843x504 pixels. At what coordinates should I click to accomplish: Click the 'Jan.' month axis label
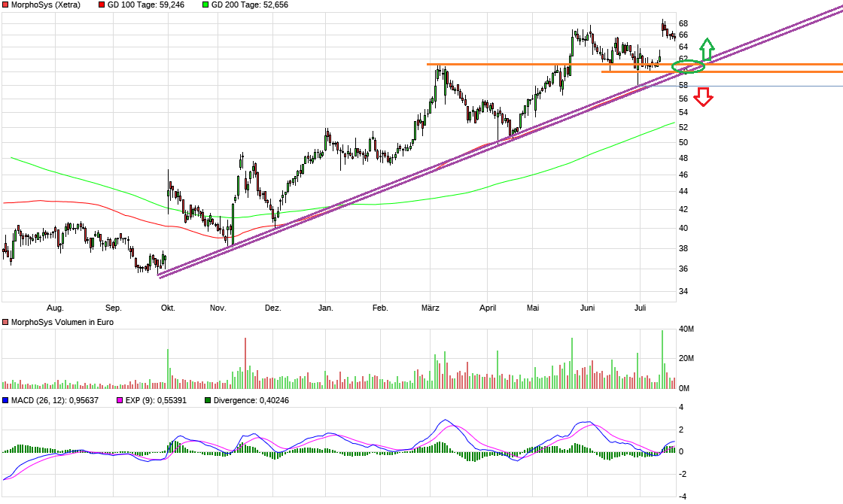(326, 308)
